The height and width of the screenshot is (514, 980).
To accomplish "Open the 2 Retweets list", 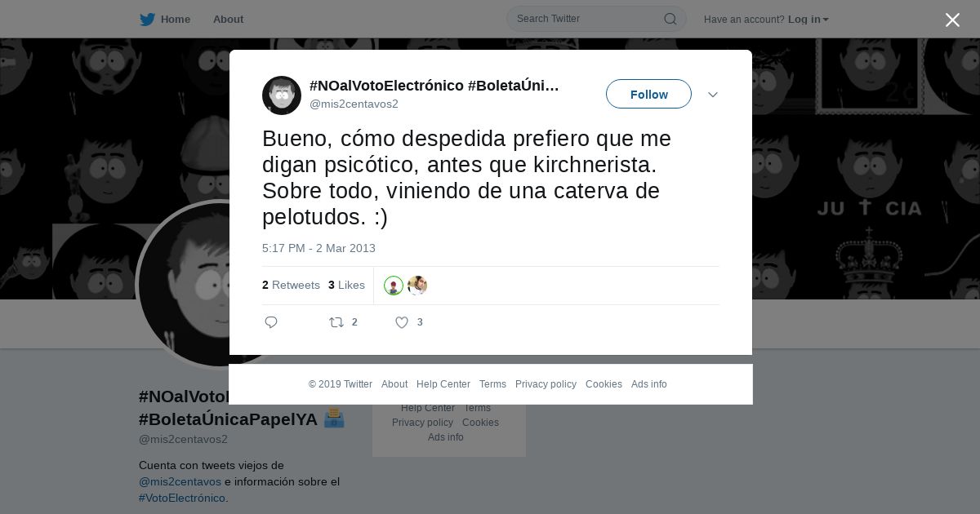I will point(291,285).
